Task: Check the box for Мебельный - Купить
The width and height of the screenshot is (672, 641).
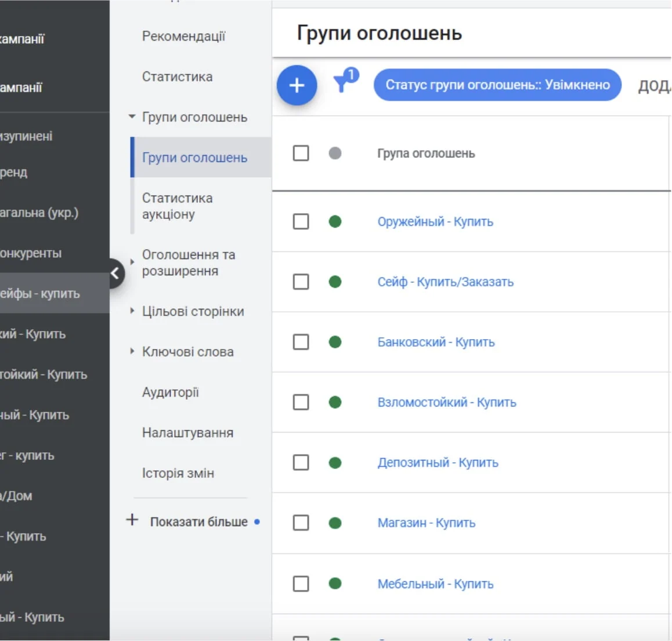Action: tap(301, 584)
